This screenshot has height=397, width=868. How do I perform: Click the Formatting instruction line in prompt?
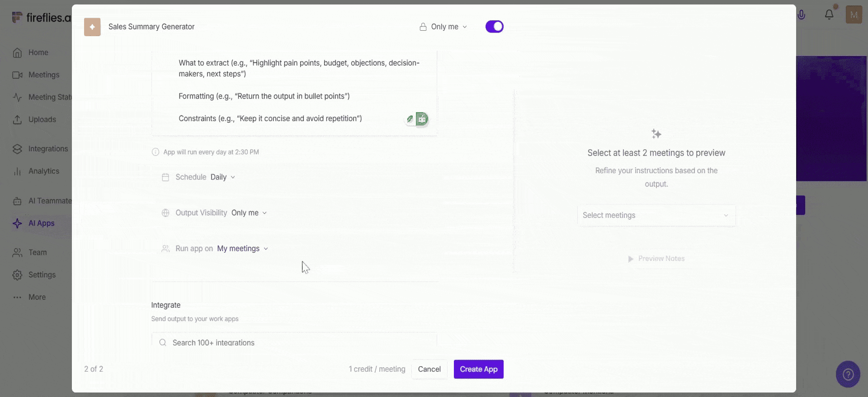pos(264,96)
